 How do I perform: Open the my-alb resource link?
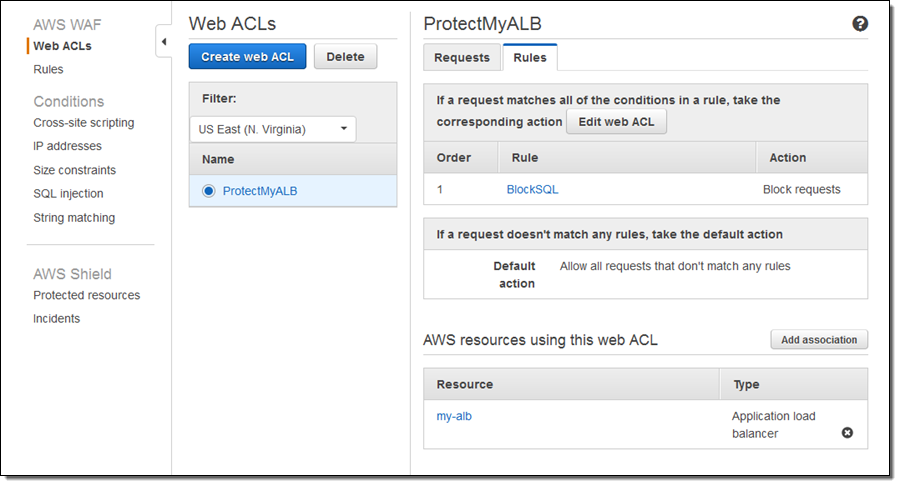coord(454,416)
